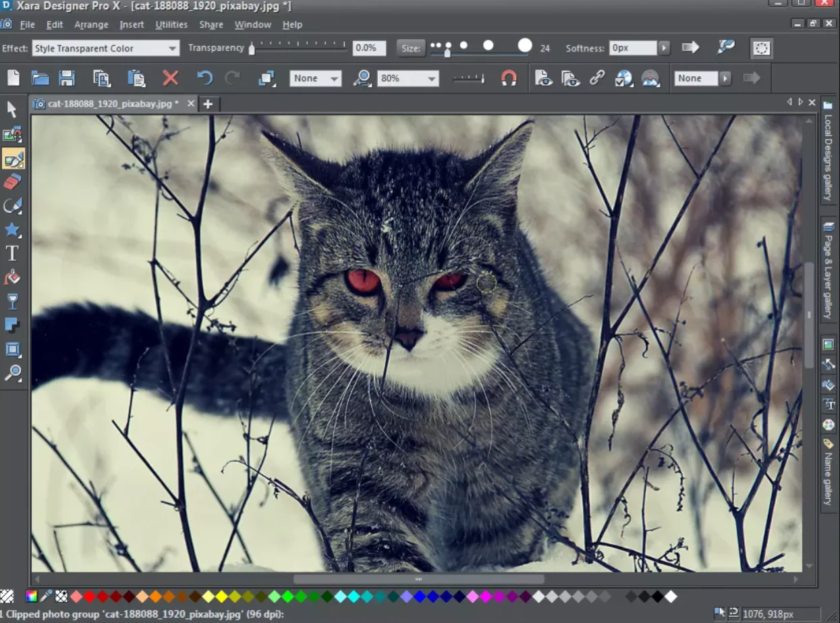Select the star QuickShape tool
The height and width of the screenshot is (623, 840).
[13, 229]
